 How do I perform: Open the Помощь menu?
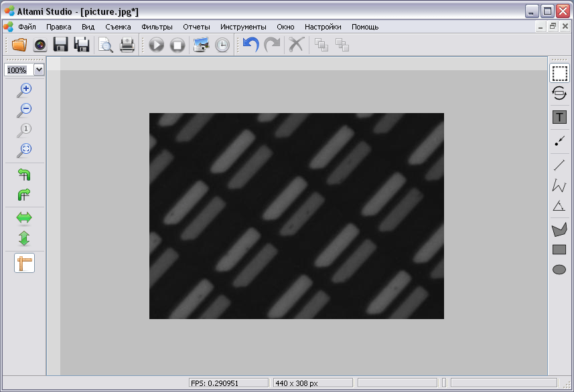tap(365, 27)
